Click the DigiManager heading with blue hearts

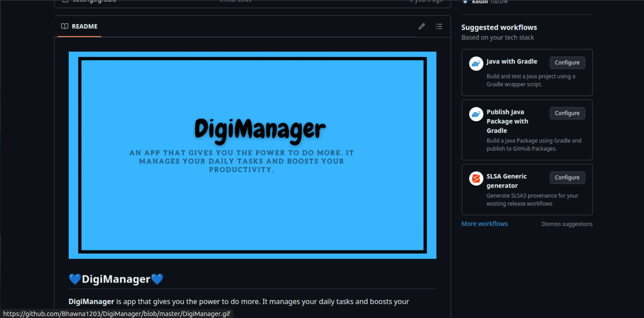[116, 279]
